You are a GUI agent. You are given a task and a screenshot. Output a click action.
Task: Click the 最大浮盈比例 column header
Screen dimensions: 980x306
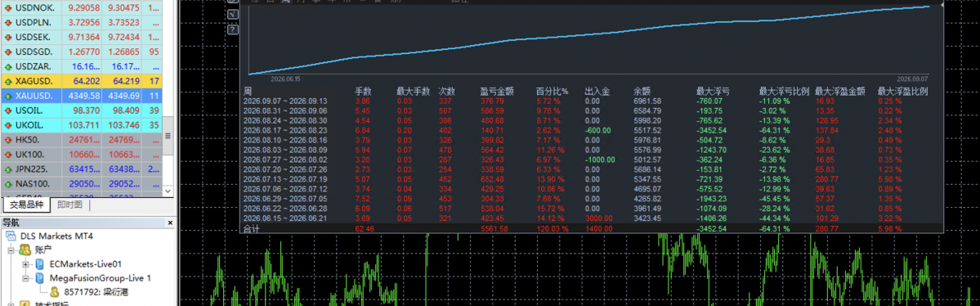coord(902,91)
